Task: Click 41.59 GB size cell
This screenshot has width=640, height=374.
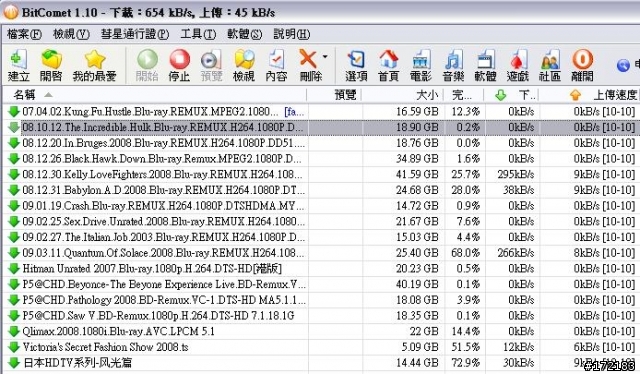Action: 417,174
